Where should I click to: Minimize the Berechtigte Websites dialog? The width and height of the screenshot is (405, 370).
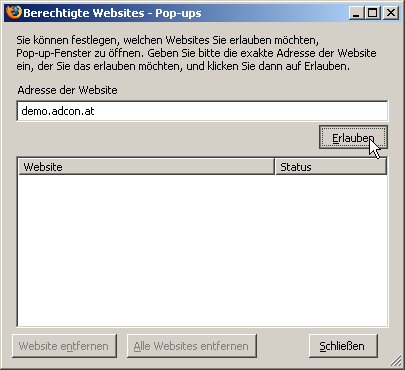[x=356, y=13]
